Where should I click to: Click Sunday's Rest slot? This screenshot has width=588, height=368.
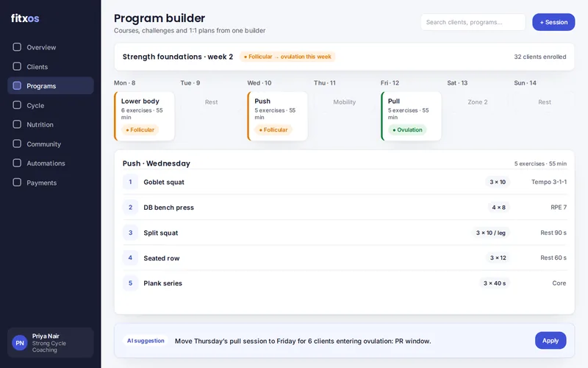click(x=545, y=102)
